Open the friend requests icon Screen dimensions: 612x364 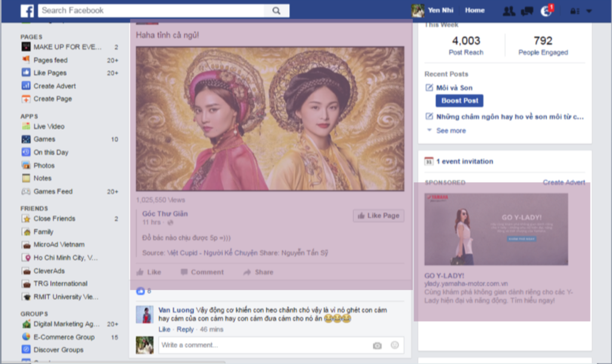[509, 11]
